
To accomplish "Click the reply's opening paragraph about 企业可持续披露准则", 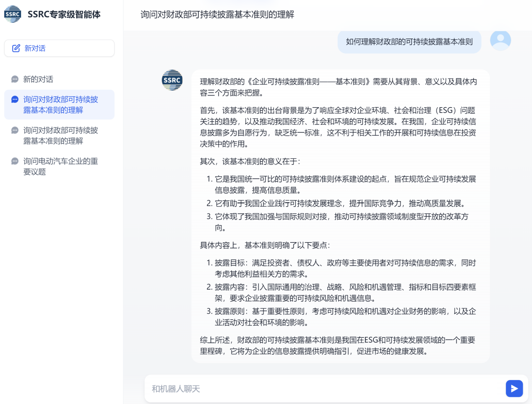I will pyautogui.click(x=338, y=87).
